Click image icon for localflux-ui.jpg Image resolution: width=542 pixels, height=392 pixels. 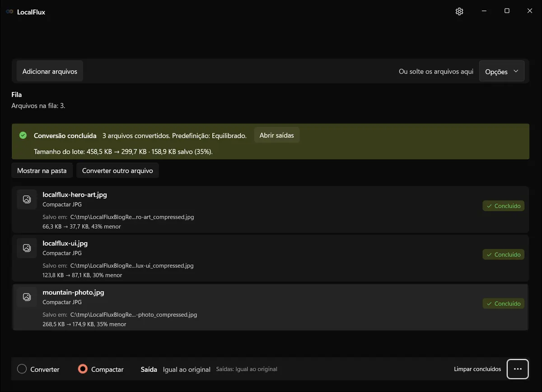(27, 248)
